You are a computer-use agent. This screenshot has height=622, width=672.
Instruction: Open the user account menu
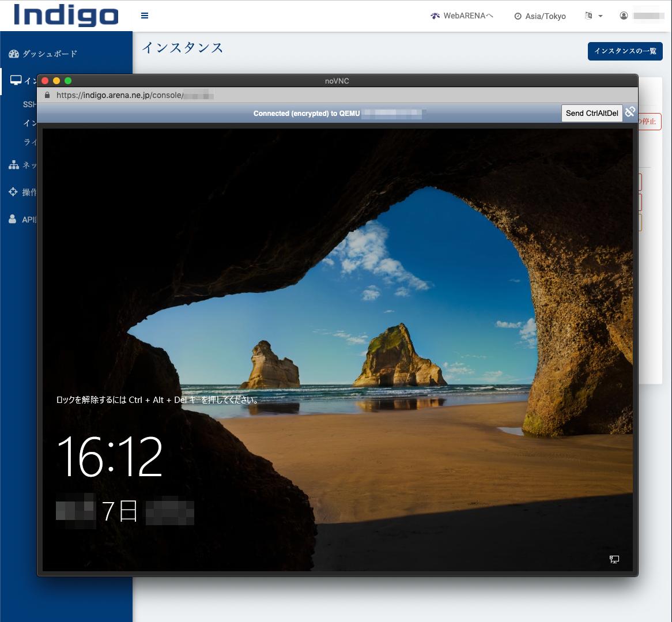(x=641, y=16)
